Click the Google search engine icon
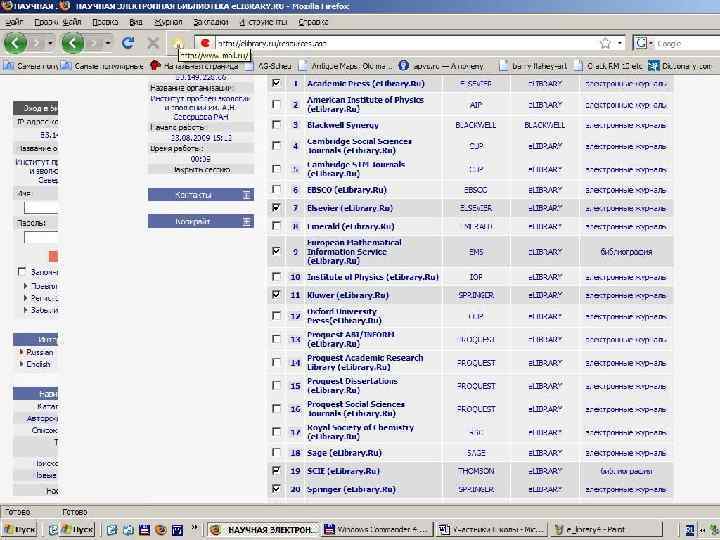This screenshot has height=540, width=720. [x=641, y=43]
